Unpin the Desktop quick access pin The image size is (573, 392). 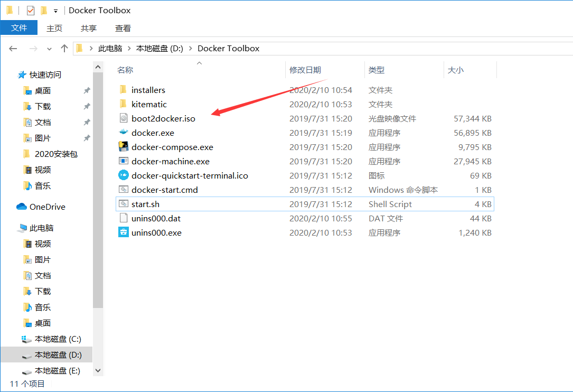click(x=87, y=90)
